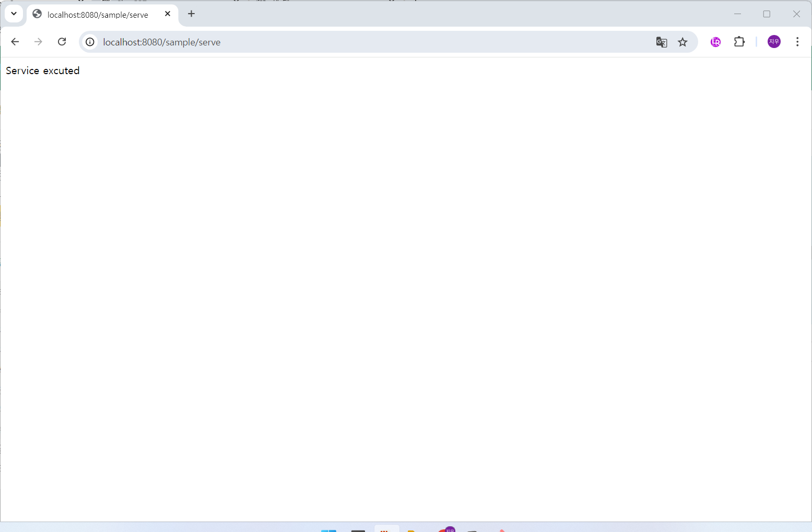Go back to the previous page
The height and width of the screenshot is (532, 812).
coord(15,42)
